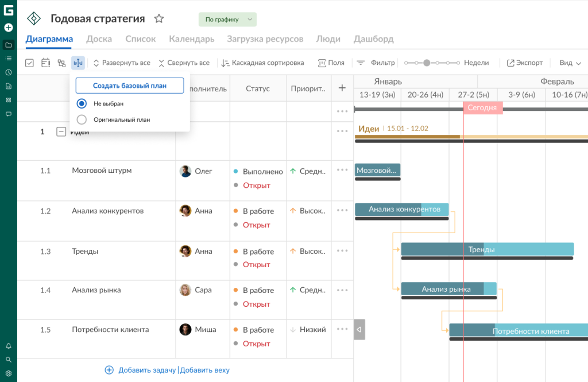This screenshot has width=588, height=382.
Task: Click the add column plus icon
Action: click(x=342, y=88)
